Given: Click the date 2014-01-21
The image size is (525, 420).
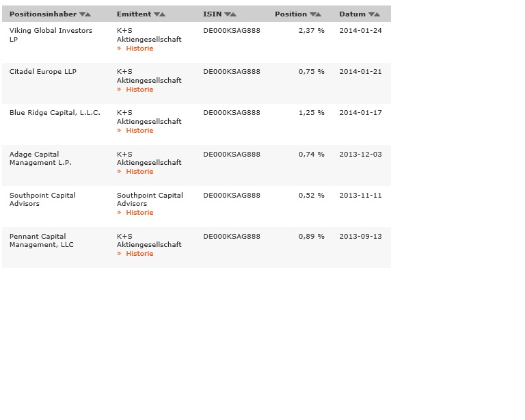Looking at the screenshot, I should (361, 72).
